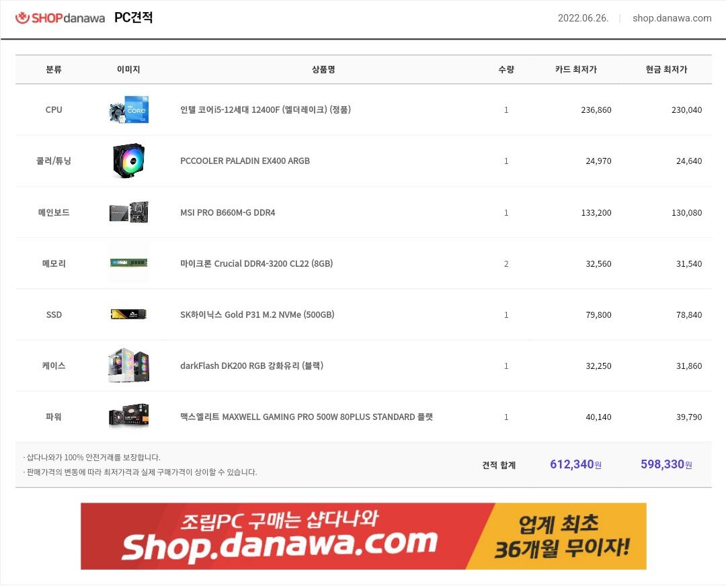Click the darkFlash DK200 case thumbnail
Image resolution: width=726 pixels, height=588 pixels.
pyautogui.click(x=128, y=366)
